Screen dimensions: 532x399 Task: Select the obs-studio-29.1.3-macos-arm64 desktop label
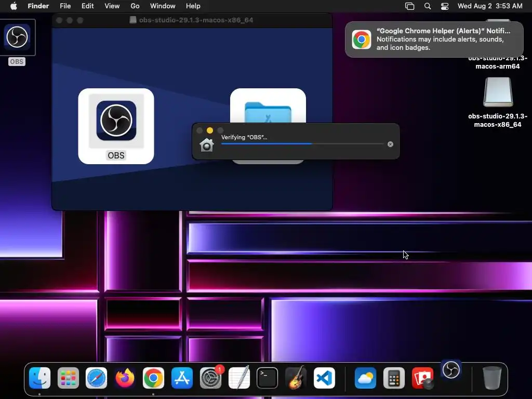[498, 62]
